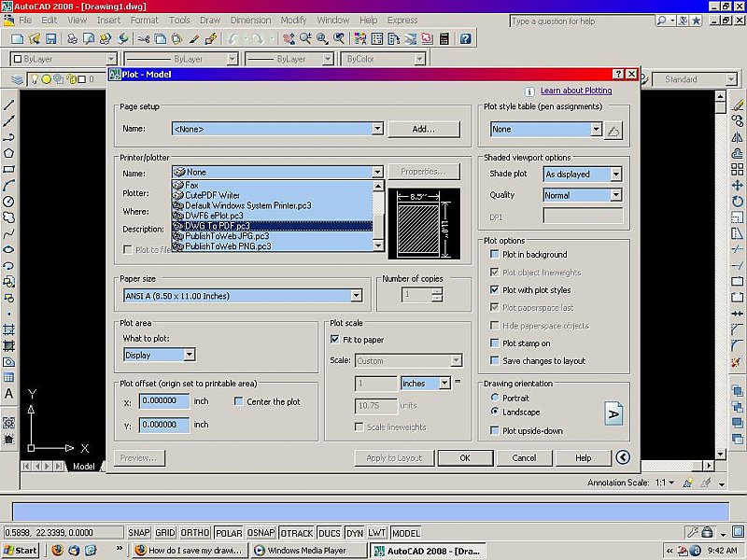
Task: Select the Portrait orientation radio button
Action: (495, 398)
